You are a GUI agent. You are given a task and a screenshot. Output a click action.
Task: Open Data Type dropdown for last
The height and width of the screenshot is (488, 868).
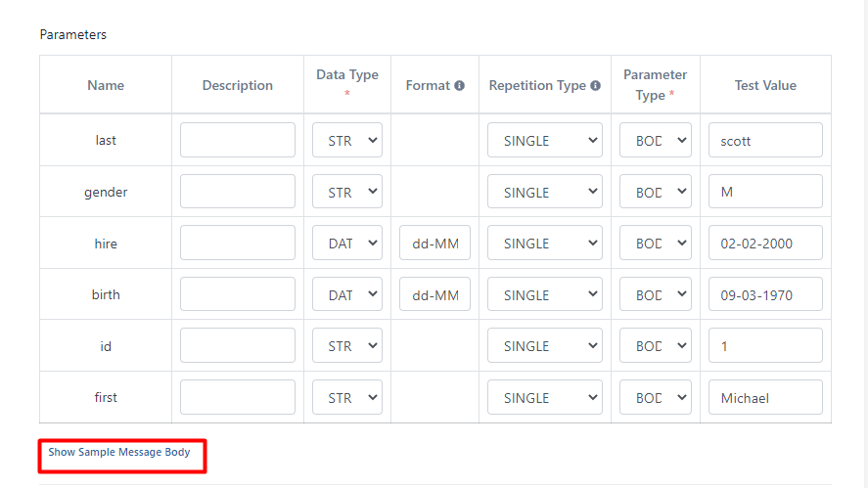click(x=347, y=140)
